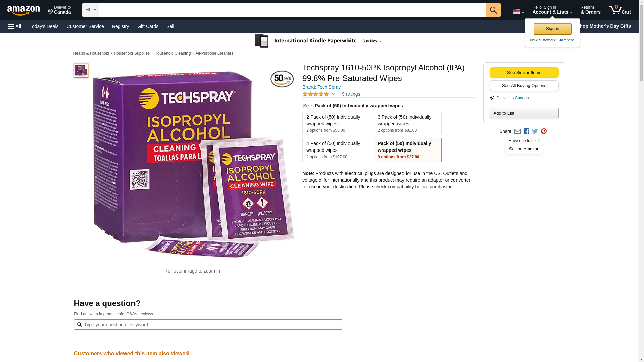This screenshot has height=362, width=644.
Task: Open the search category All dropdown
Action: click(91, 10)
